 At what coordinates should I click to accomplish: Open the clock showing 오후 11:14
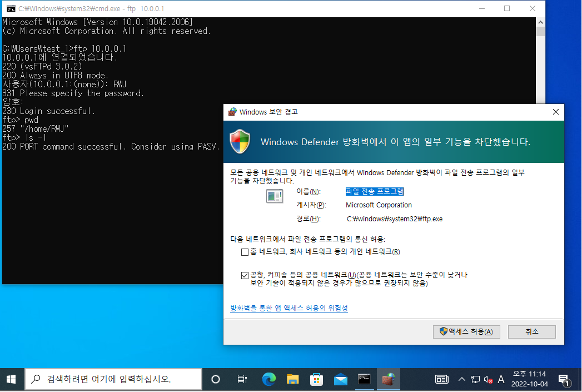coord(529,379)
